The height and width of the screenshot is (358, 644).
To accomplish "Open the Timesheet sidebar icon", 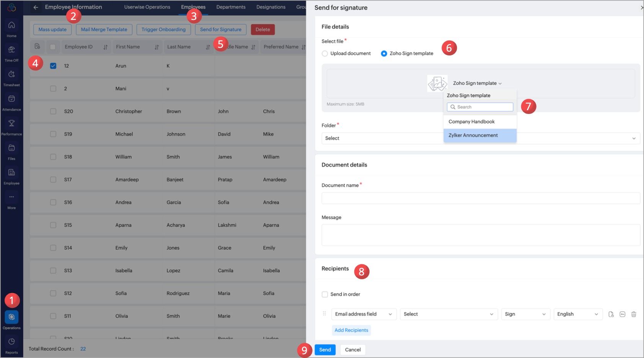I will (x=11, y=78).
